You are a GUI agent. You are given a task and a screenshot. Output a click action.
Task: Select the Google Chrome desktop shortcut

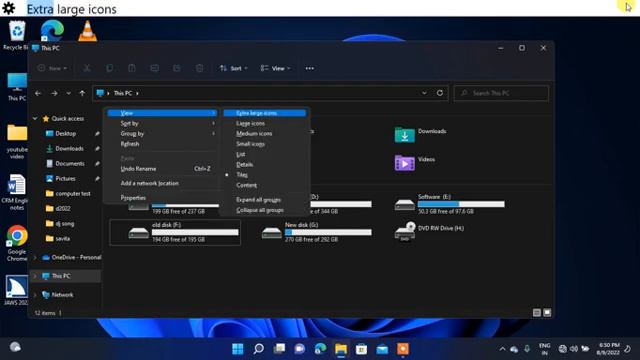click(17, 243)
